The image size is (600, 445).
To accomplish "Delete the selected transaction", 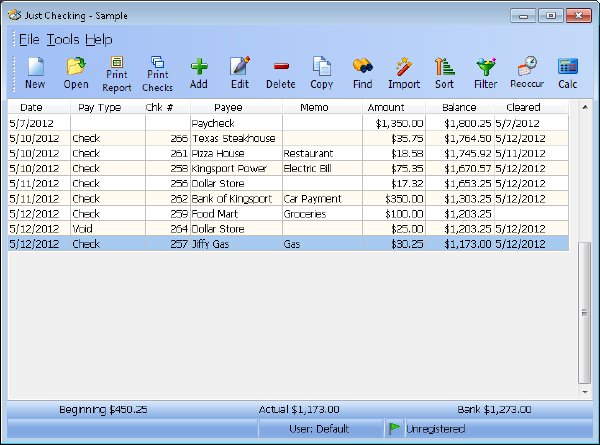I will coord(281,74).
